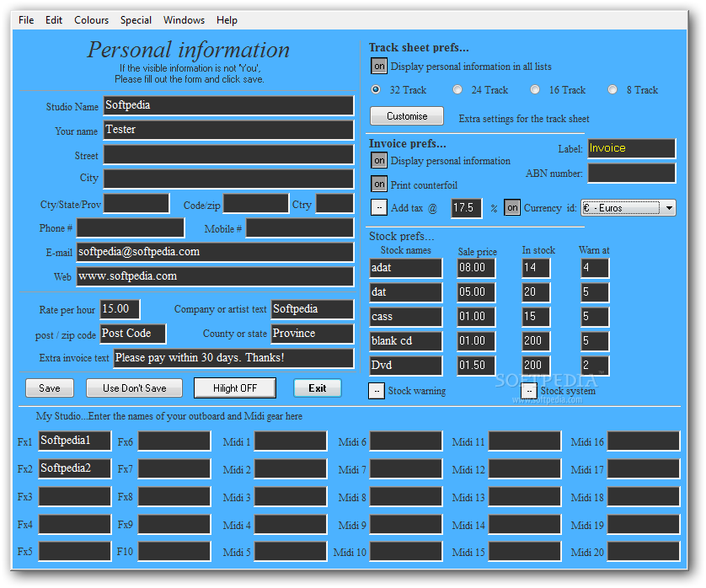
Task: Click the Fx6 gear field
Action: (174, 441)
